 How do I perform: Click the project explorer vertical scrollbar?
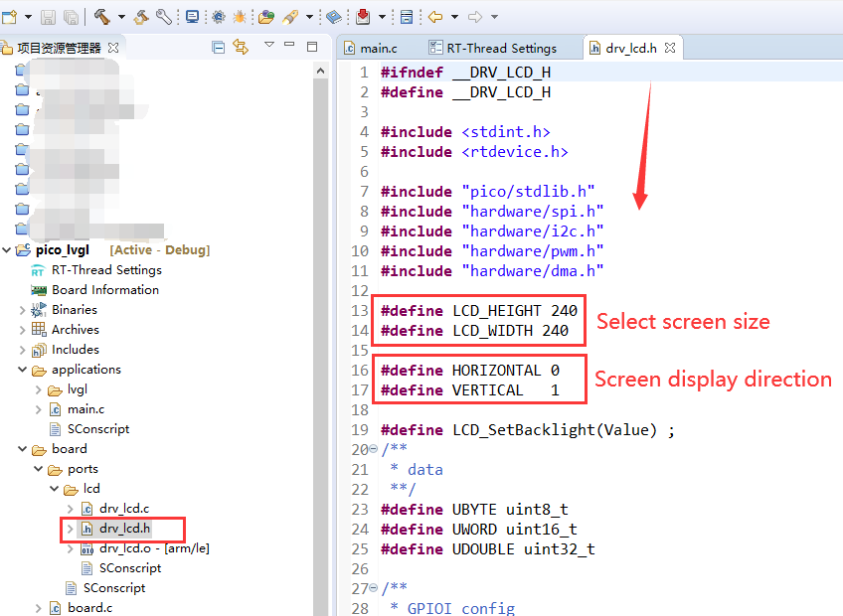pos(321,298)
